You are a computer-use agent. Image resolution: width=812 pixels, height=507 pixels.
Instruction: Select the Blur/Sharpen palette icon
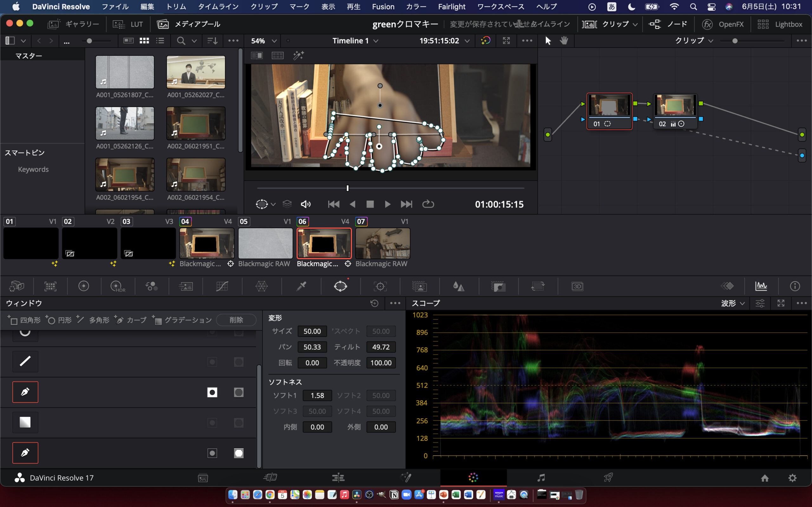[459, 286]
